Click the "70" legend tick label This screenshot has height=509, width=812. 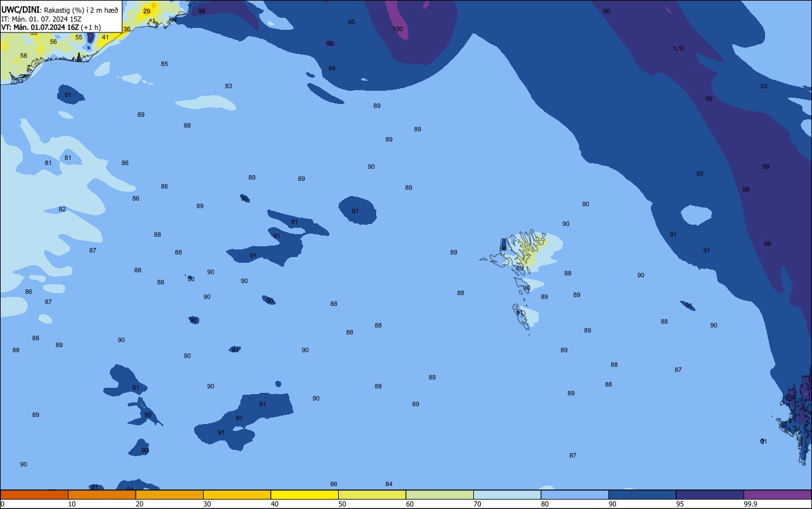477,504
